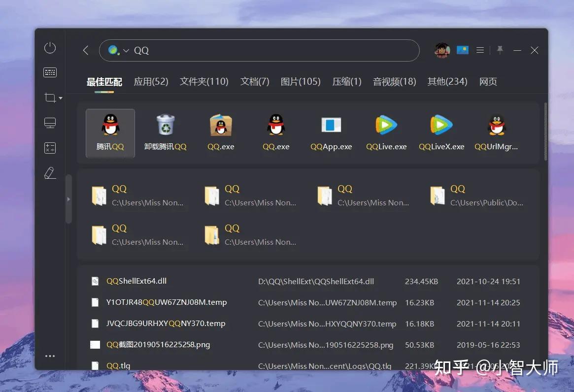Switch to the 音视频(18) tab
Screen dimensions: 574x392
tap(394, 82)
